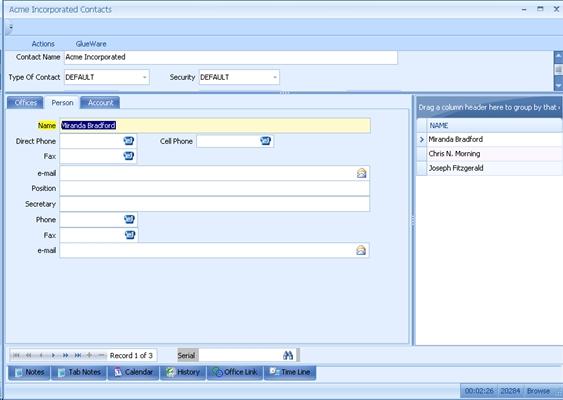Select the Person tab
Screen dimensions: 563x400
(x=62, y=103)
